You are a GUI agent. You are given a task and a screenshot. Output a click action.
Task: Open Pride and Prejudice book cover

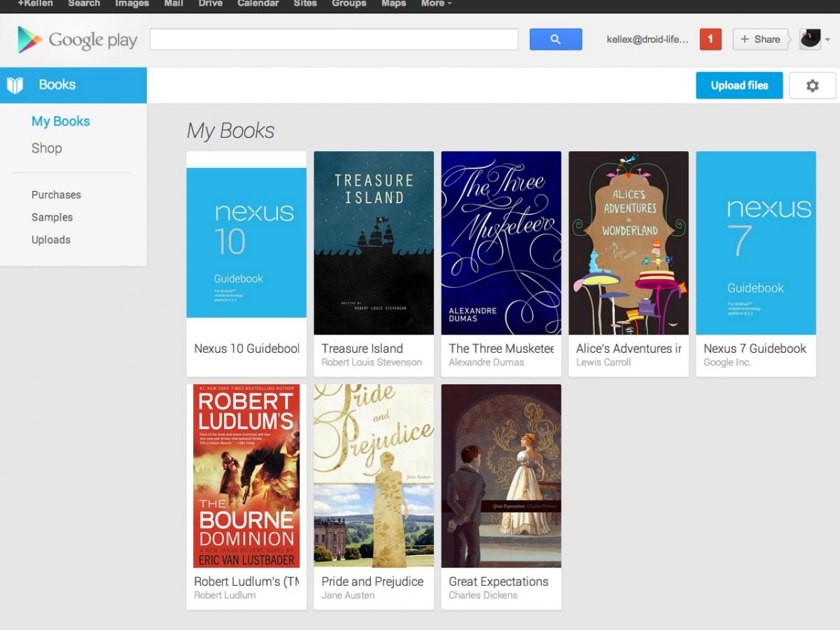[374, 476]
